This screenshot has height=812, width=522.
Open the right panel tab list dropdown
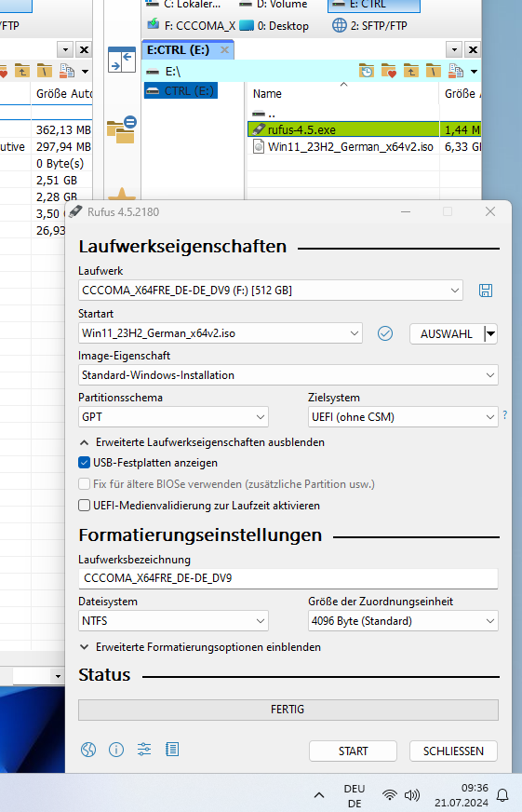454,49
